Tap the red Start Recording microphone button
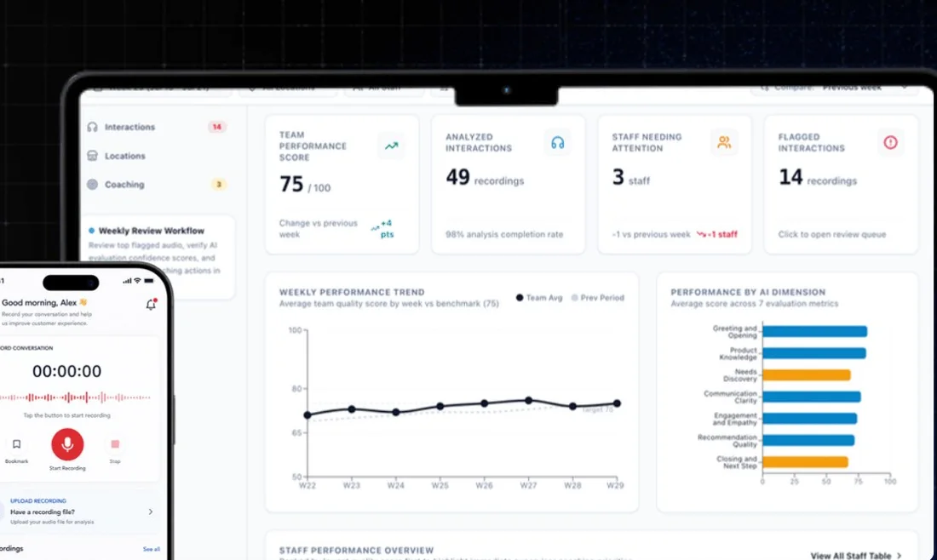This screenshot has width=937, height=560. (x=67, y=444)
